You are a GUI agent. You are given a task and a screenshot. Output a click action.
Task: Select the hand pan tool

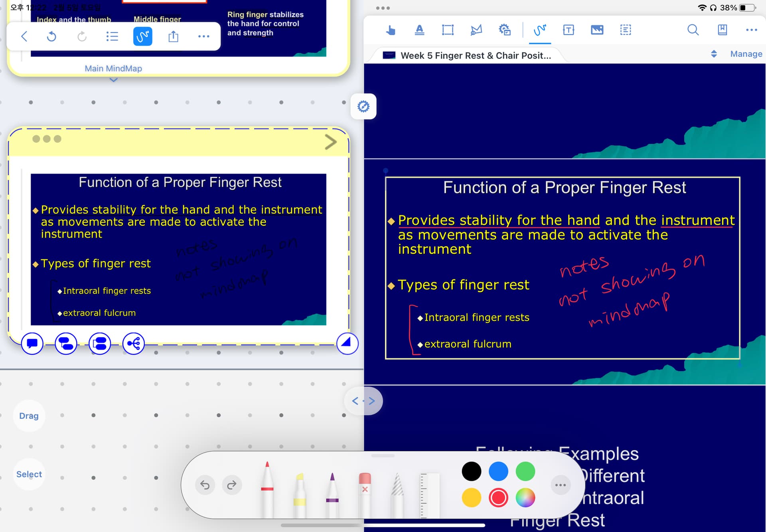pyautogui.click(x=391, y=30)
